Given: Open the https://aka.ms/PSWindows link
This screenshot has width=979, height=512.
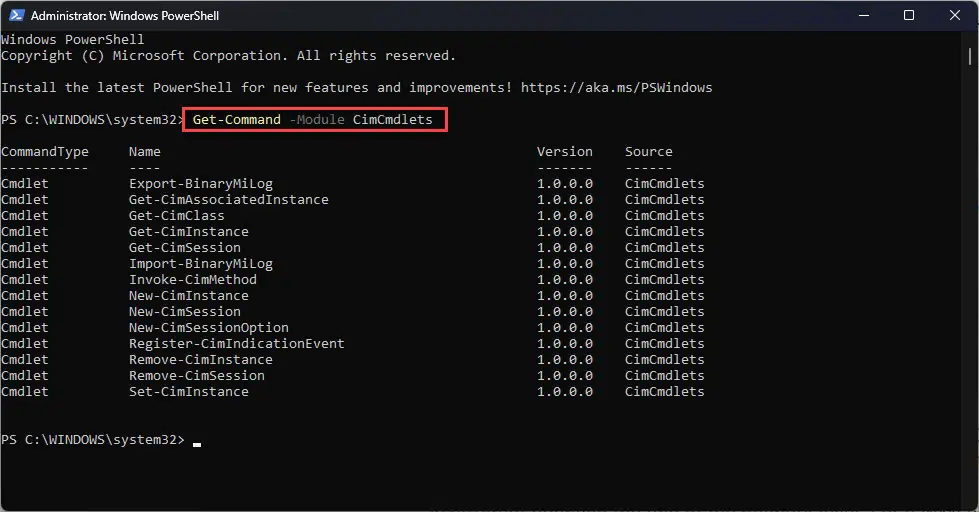Looking at the screenshot, I should (616, 87).
